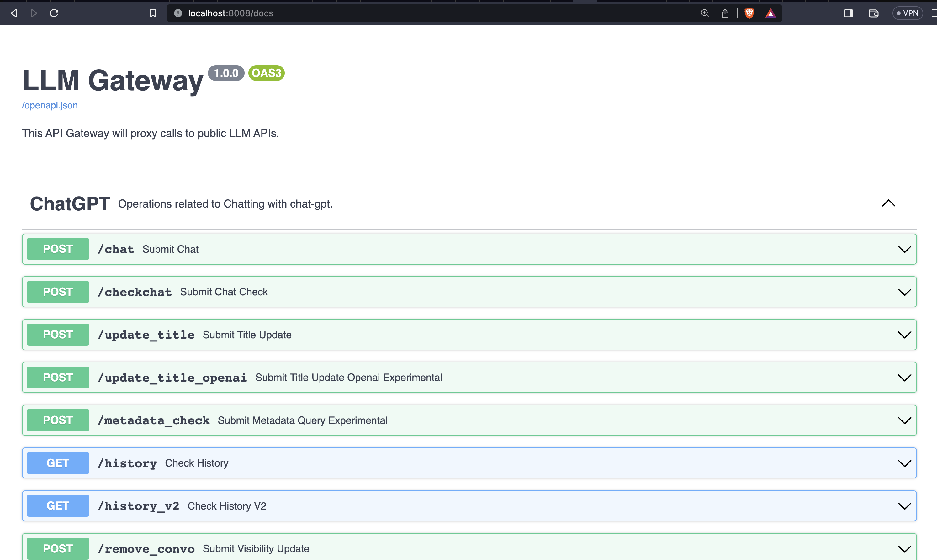Click the zoom magnifier icon in address bar

tap(705, 13)
